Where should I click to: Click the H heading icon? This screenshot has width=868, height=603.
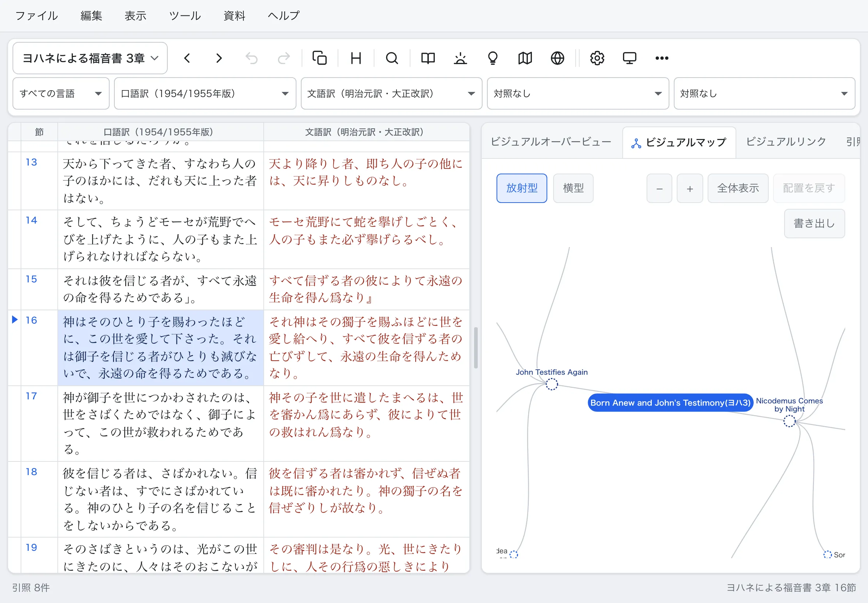(356, 58)
